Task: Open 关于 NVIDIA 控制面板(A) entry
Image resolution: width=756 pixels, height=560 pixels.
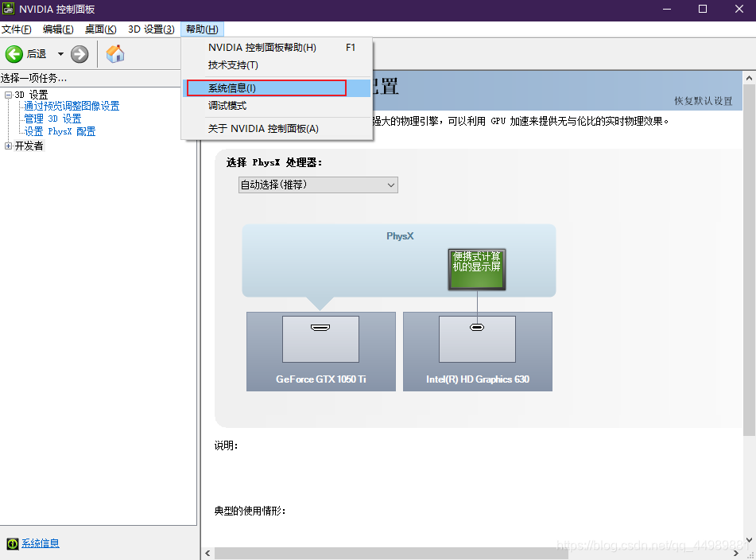Action: 277,128
